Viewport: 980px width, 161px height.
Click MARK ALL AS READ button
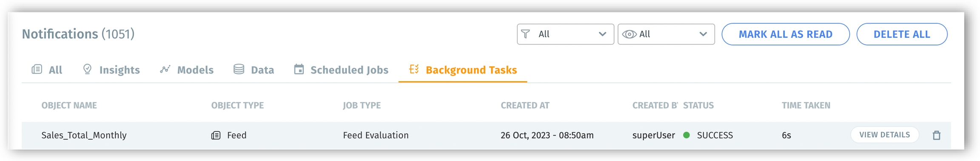[x=786, y=34]
